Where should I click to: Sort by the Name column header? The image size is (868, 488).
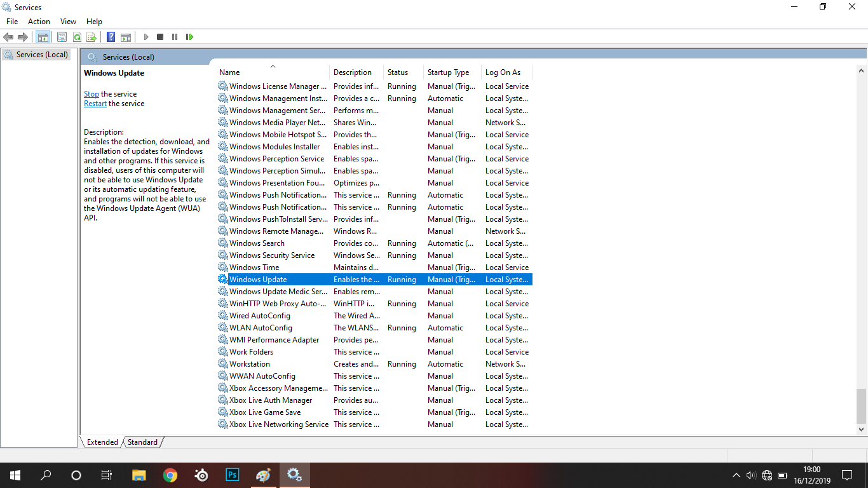click(273, 72)
